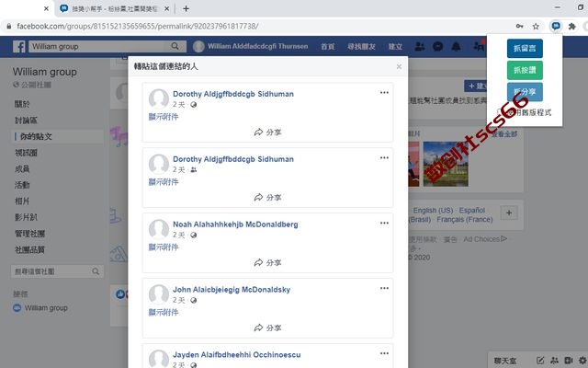
Task: Open 查看全部 link above the photos
Action: point(504,134)
